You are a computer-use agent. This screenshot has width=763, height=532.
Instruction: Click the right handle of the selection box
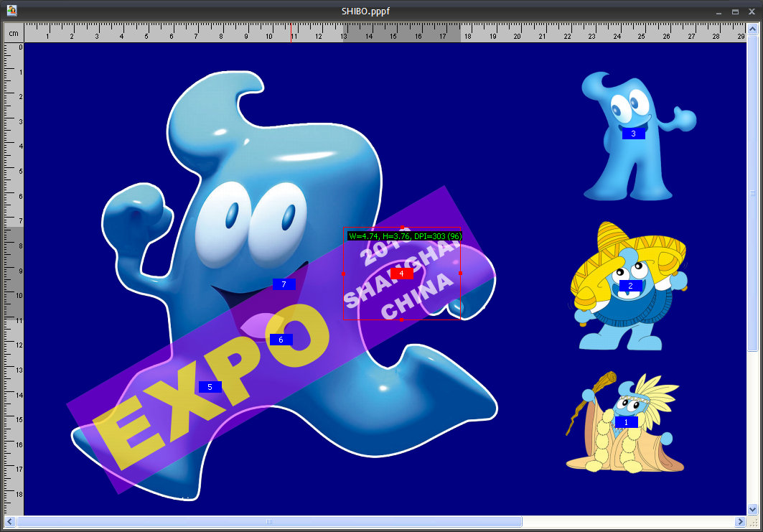coord(460,274)
